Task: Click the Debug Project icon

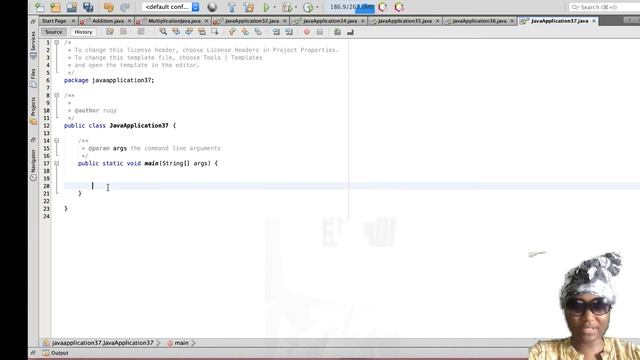Action: click(287, 7)
